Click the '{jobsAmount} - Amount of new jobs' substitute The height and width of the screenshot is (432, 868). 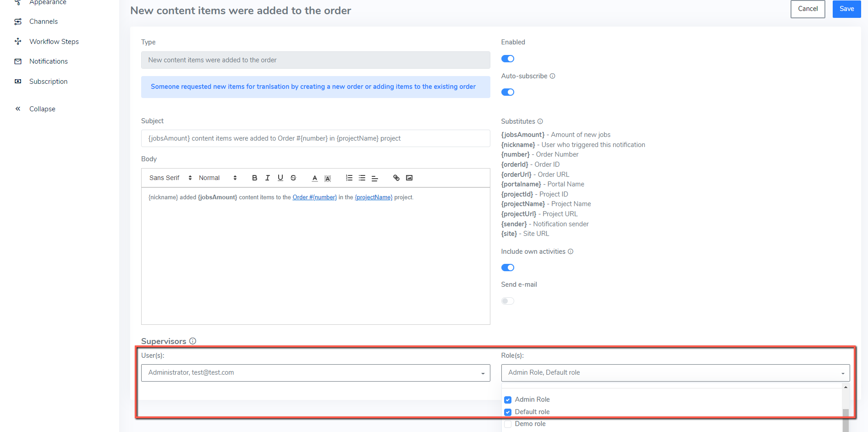[556, 135]
